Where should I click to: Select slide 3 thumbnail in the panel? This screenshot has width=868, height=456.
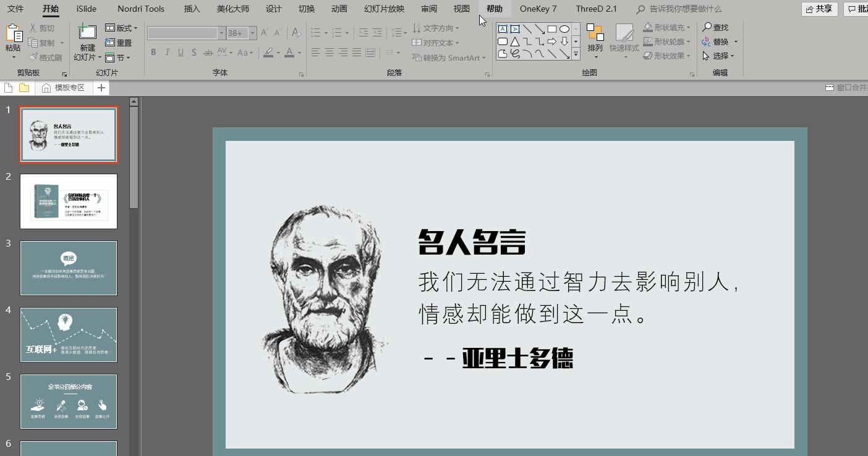69,268
